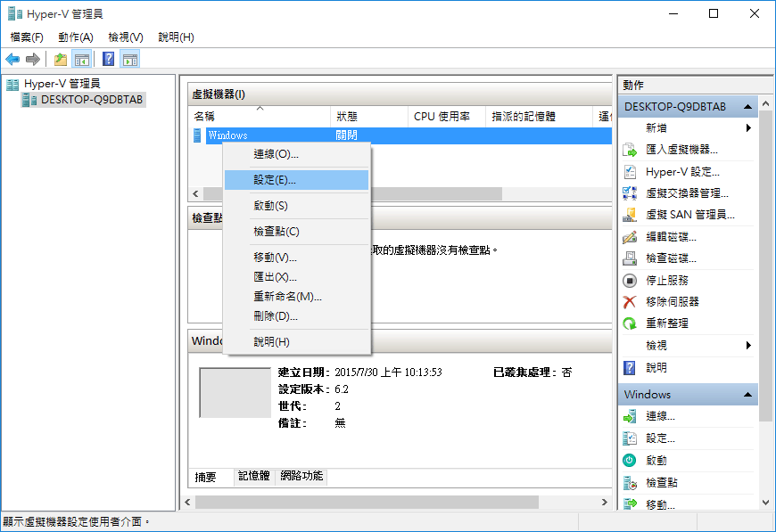The height and width of the screenshot is (532, 776).
Task: Click the green power 啟動 icon
Action: tap(630, 461)
